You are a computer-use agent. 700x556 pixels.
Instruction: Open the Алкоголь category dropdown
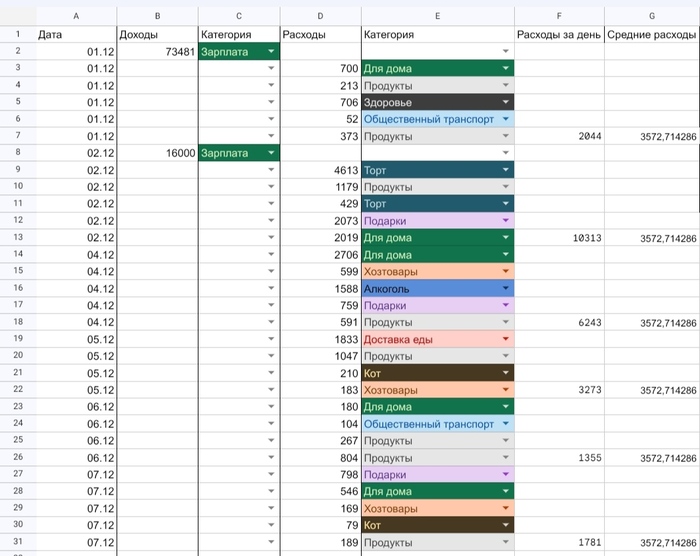pyautogui.click(x=505, y=288)
